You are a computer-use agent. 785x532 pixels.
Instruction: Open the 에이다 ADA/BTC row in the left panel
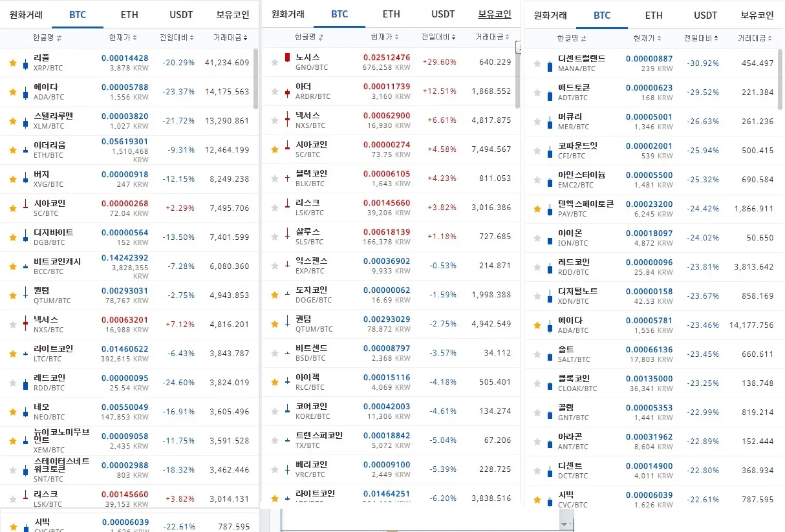tap(128, 92)
